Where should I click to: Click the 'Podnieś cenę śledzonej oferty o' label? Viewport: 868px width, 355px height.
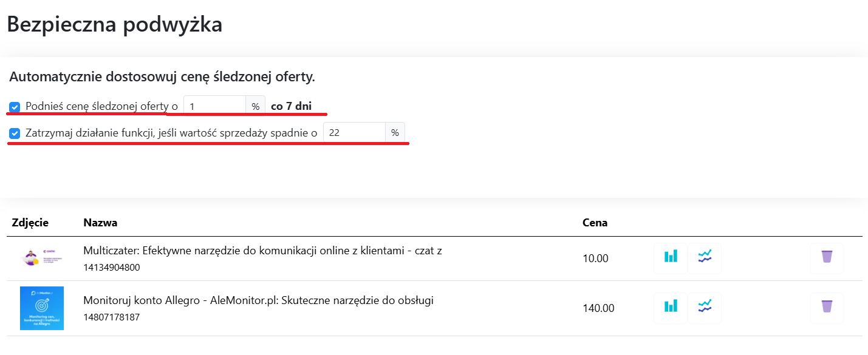point(101,106)
